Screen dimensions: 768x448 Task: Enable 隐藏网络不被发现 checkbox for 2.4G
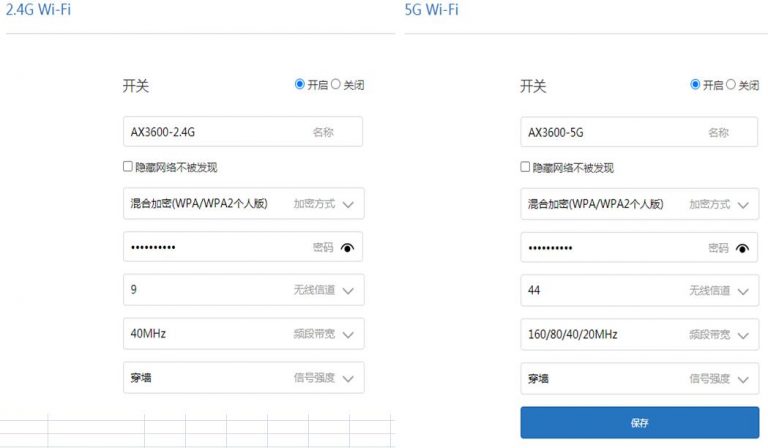tap(128, 167)
